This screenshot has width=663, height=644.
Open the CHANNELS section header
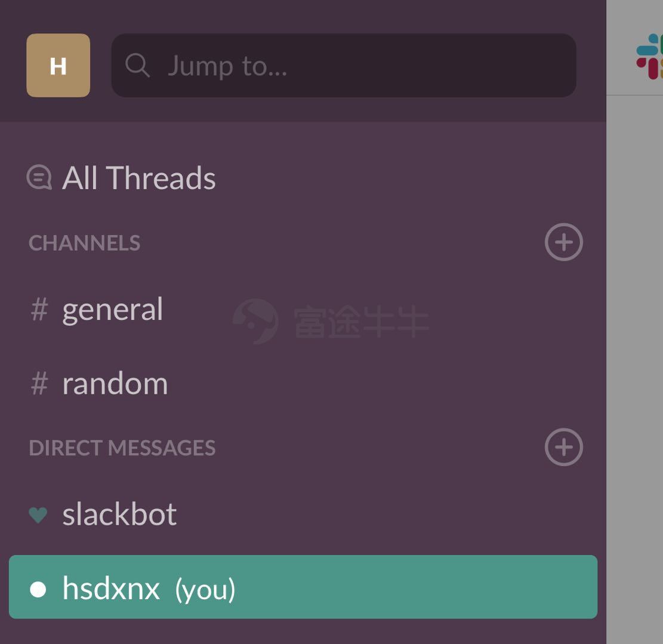[84, 243]
